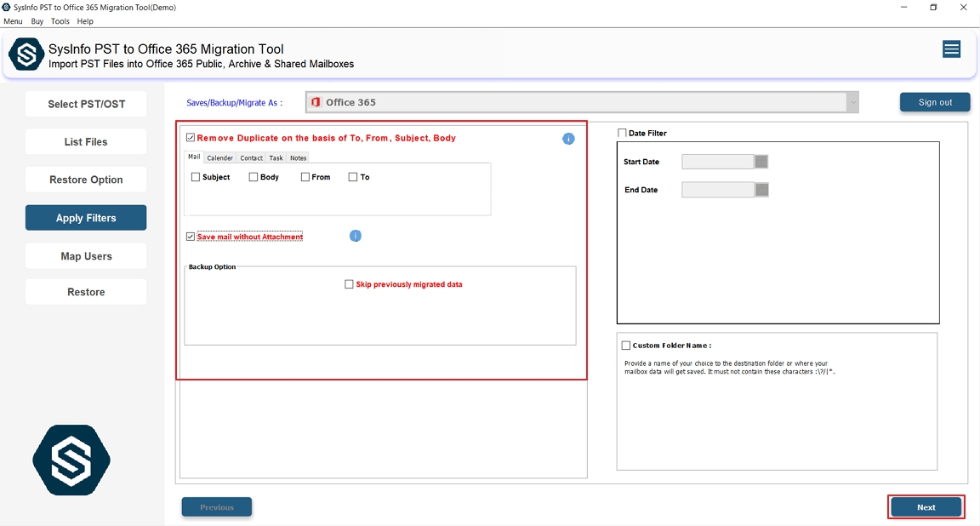
Task: Go to the Restore step
Action: [86, 292]
